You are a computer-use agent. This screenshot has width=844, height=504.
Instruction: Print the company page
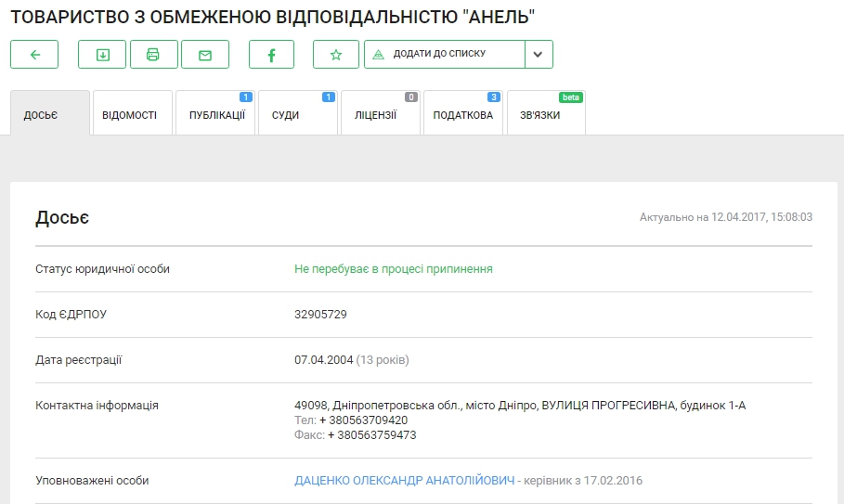click(x=154, y=55)
